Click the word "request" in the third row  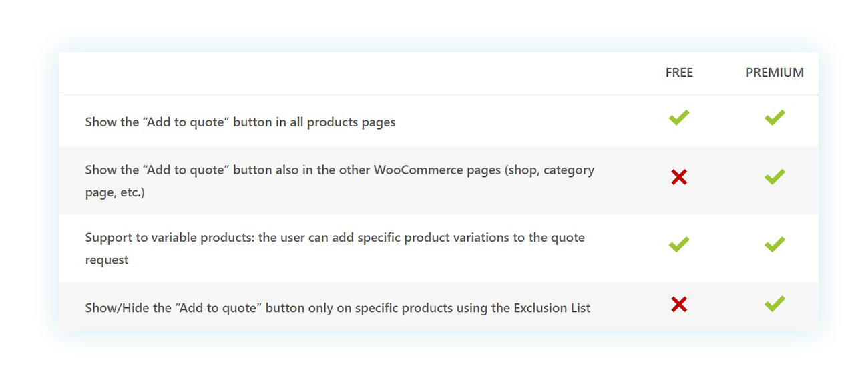107,260
